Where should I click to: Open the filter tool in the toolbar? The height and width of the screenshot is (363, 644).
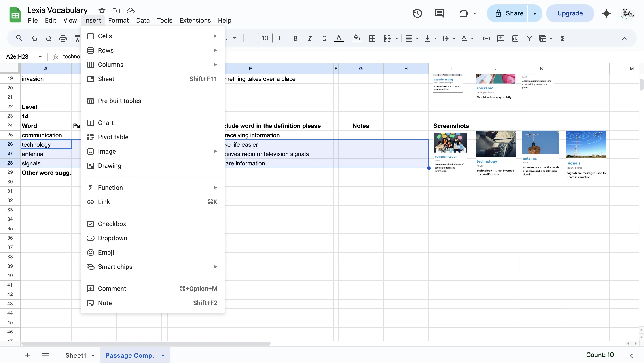click(529, 38)
